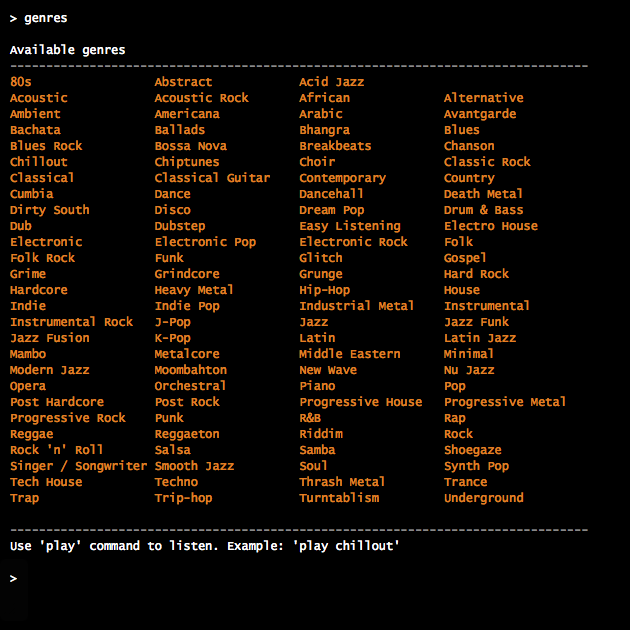Click 'K-Pop' genre text
Image resolution: width=630 pixels, height=630 pixels.
(172, 338)
